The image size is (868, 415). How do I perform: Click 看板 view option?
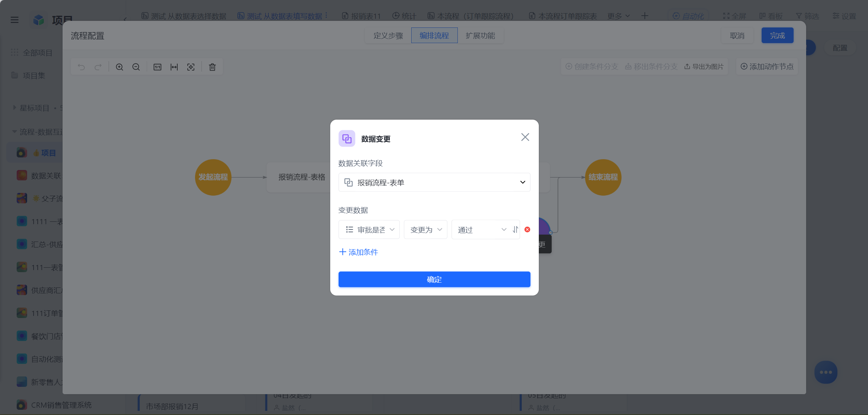[771, 16]
